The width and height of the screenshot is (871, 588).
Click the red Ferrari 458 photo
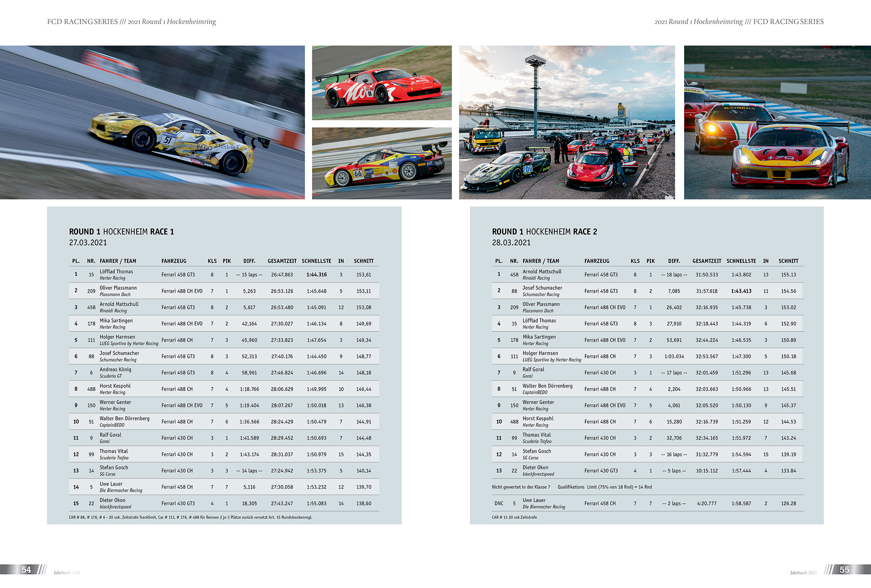382,83
